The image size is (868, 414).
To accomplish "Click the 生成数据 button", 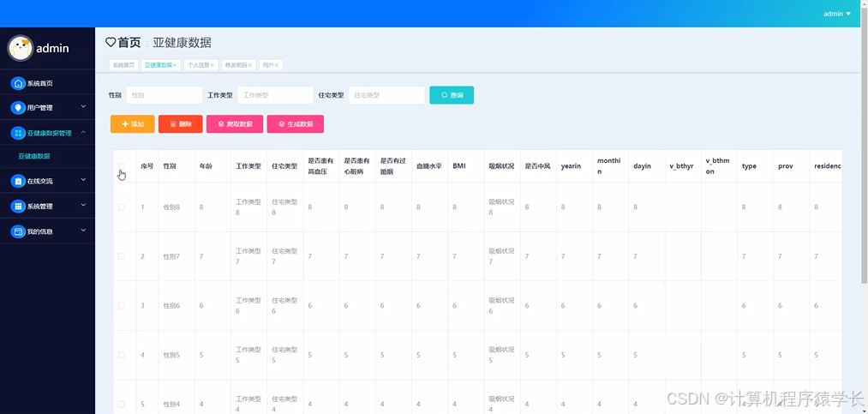I will point(295,124).
